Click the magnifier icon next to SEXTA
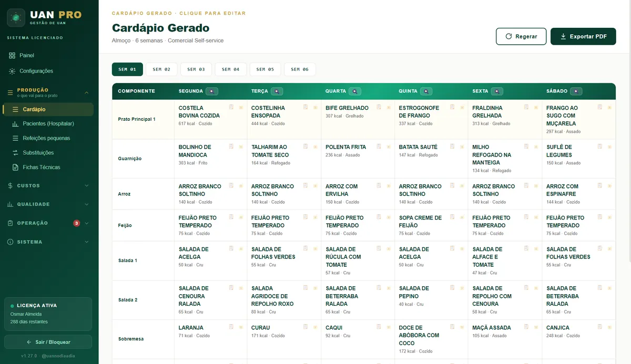The height and width of the screenshot is (364, 631). (x=497, y=91)
